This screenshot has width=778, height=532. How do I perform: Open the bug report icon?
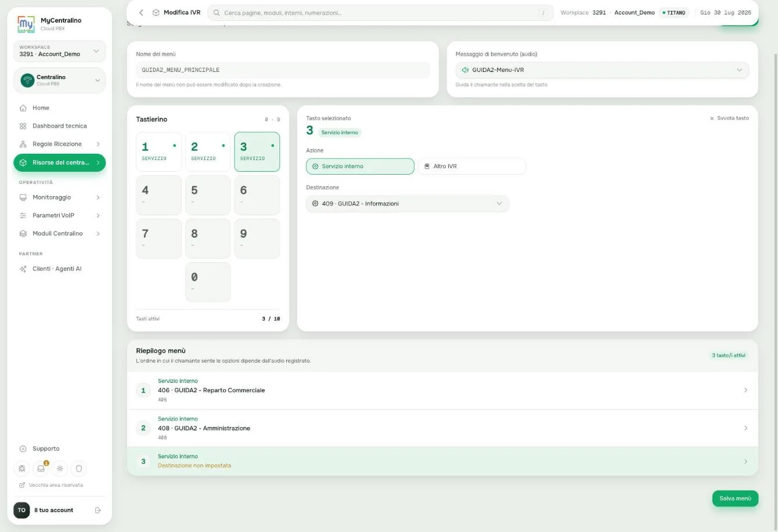22,468
